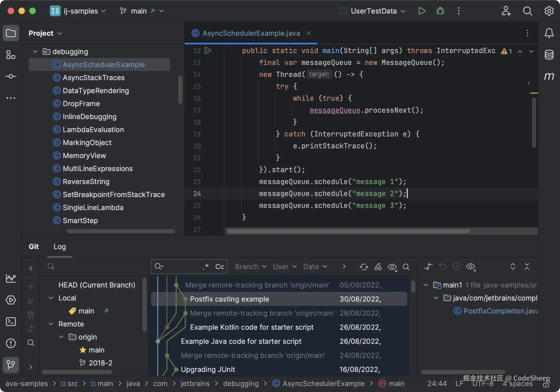560x392 pixels.
Task: Toggle match case Cc in log search
Action: 220,267
